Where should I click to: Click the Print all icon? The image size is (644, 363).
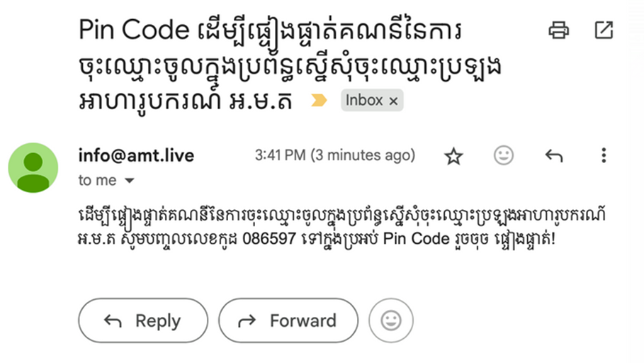[559, 30]
